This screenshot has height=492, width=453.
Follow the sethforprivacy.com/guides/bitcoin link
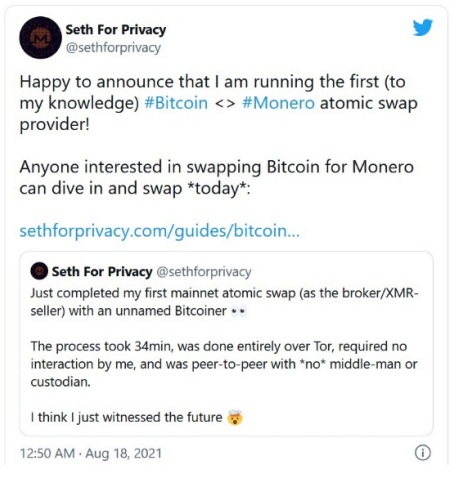tap(160, 231)
